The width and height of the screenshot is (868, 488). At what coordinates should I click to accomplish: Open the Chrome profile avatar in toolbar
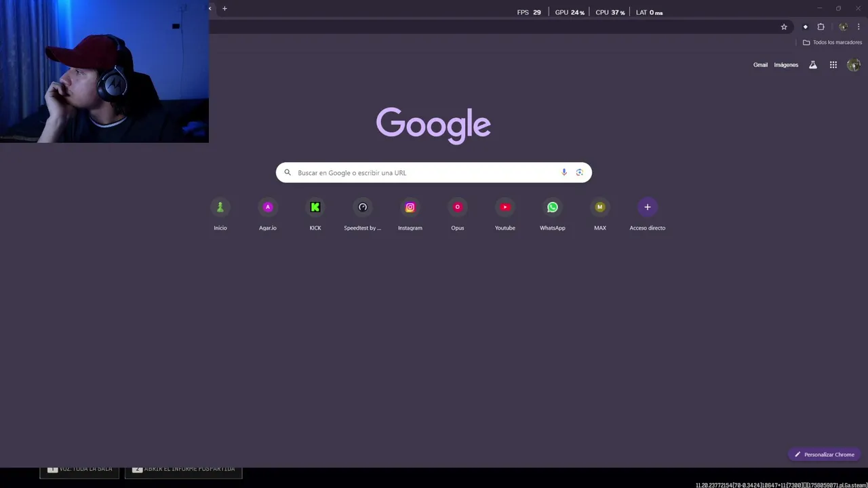tap(843, 27)
